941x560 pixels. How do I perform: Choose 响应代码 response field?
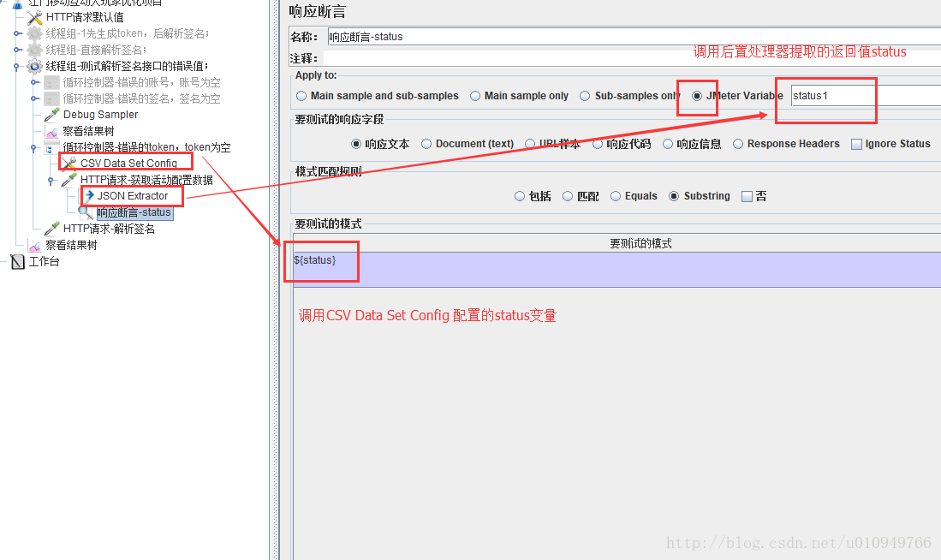[598, 144]
